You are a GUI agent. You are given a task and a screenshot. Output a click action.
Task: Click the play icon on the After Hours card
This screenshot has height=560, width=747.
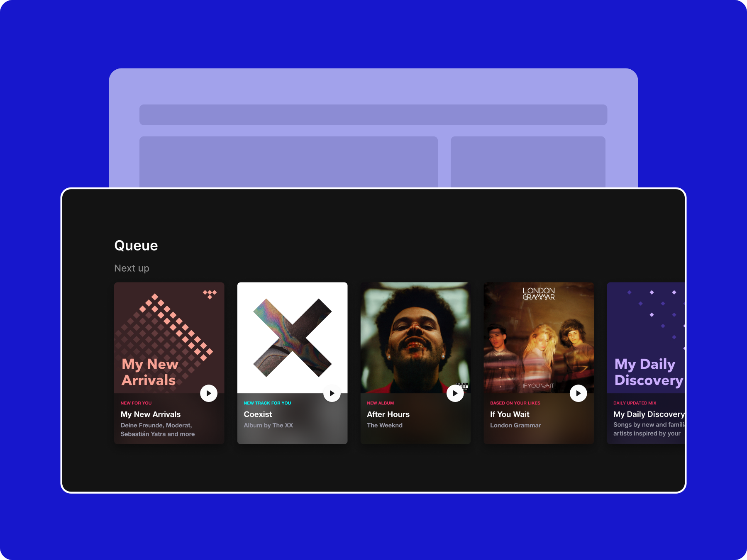[x=455, y=393]
